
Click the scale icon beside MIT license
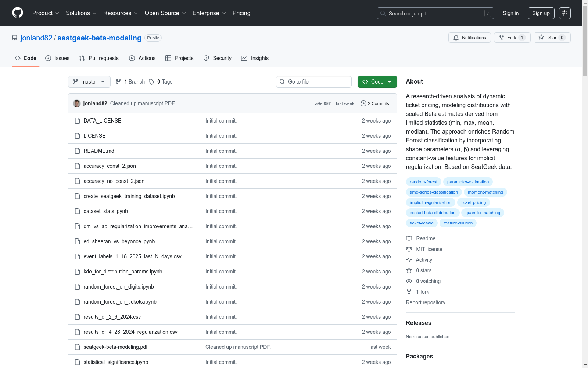click(x=409, y=249)
